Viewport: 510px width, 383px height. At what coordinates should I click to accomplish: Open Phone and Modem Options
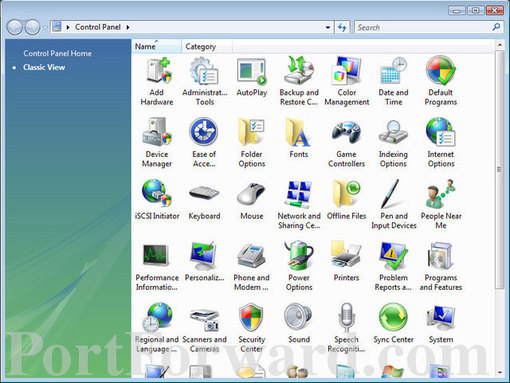click(x=252, y=266)
